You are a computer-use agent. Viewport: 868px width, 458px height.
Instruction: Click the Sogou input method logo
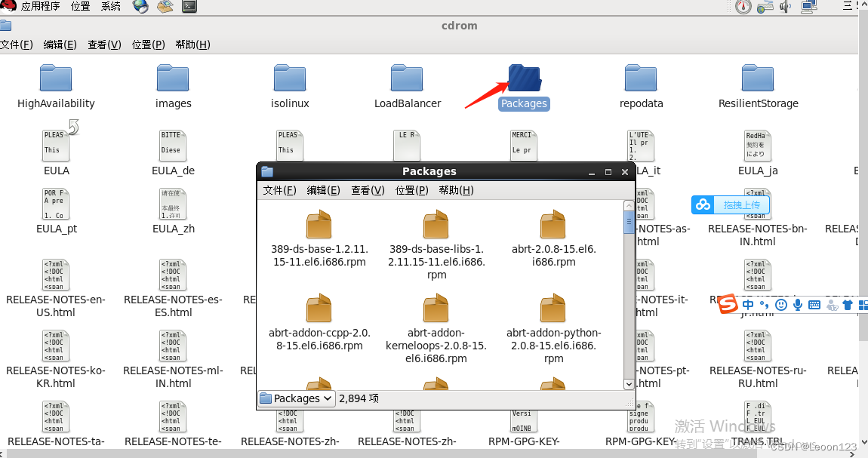click(728, 303)
